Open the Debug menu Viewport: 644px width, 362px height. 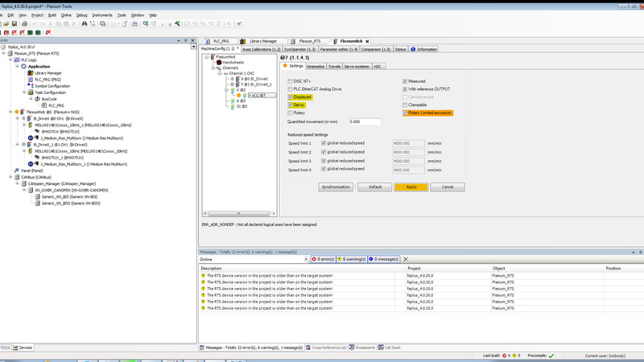81,14
